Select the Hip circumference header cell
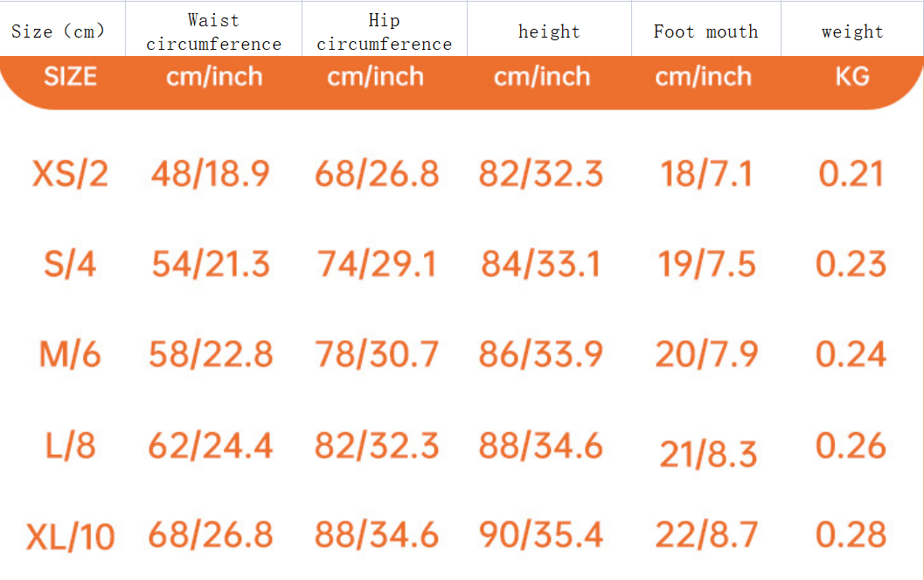The height and width of the screenshot is (580, 924). coord(384,31)
